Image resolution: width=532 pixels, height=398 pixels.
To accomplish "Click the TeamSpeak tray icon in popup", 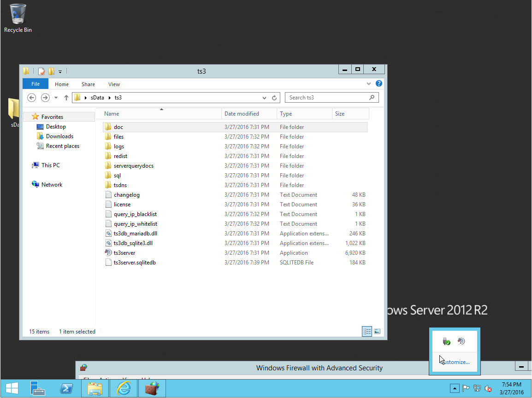I will [461, 341].
